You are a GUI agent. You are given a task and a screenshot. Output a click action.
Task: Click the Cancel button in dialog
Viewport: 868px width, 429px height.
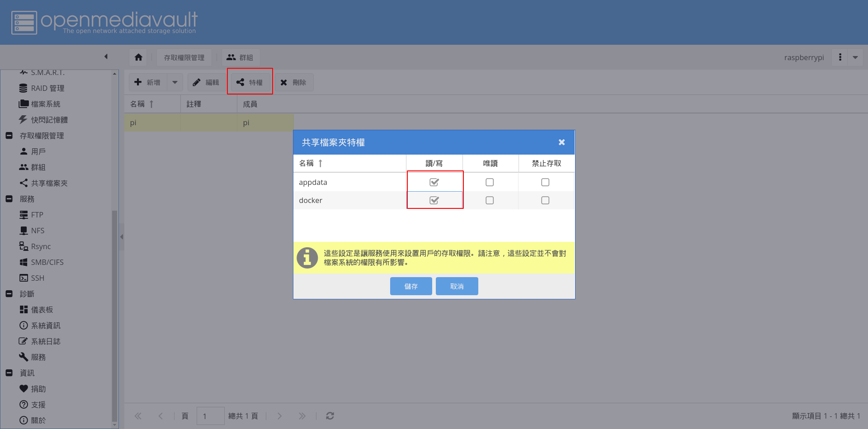click(457, 286)
